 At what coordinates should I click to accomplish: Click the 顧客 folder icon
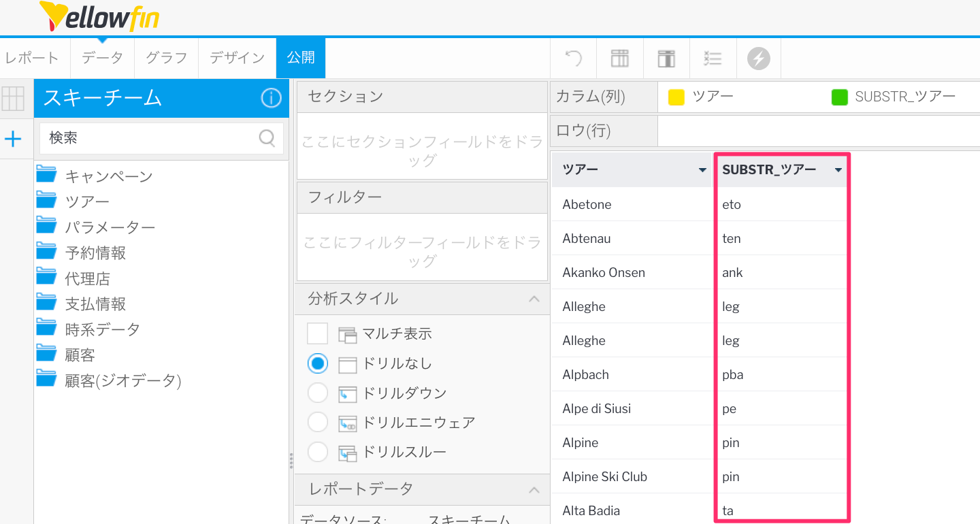pyautogui.click(x=46, y=353)
